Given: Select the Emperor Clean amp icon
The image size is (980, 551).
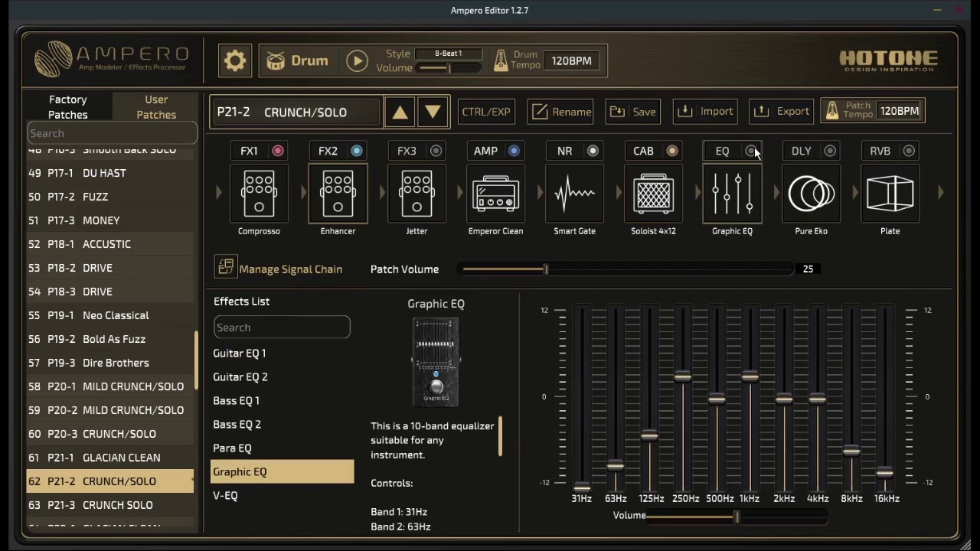Looking at the screenshot, I should [x=495, y=193].
